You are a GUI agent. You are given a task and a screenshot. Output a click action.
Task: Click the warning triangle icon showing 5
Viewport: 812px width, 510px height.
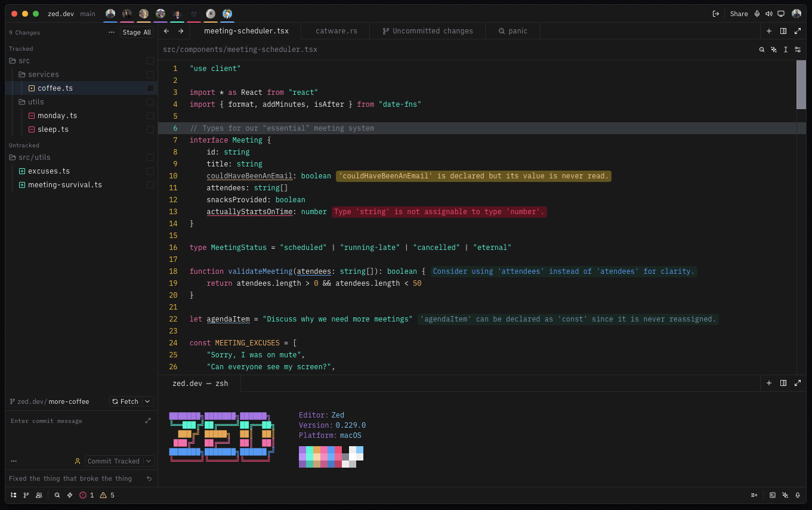(103, 495)
